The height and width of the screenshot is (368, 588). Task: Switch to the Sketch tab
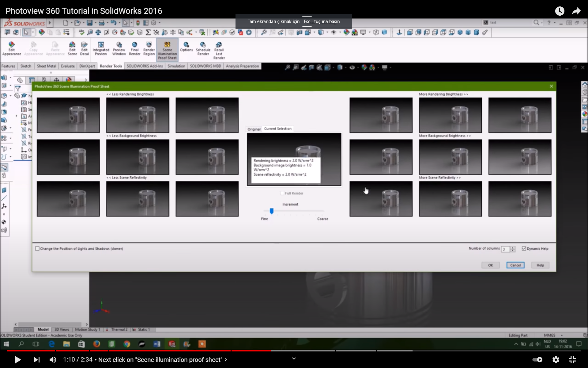(26, 66)
